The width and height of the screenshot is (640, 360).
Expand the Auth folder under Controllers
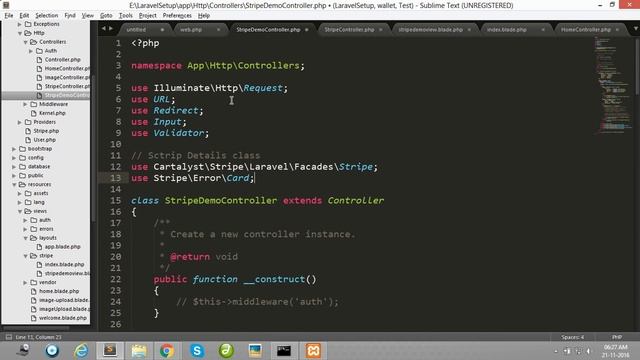tap(31, 51)
